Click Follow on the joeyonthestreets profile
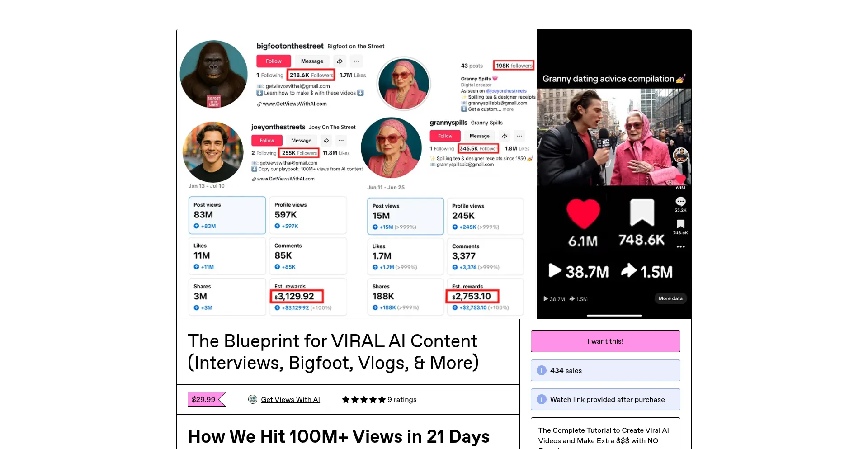868x449 pixels. coord(267,141)
